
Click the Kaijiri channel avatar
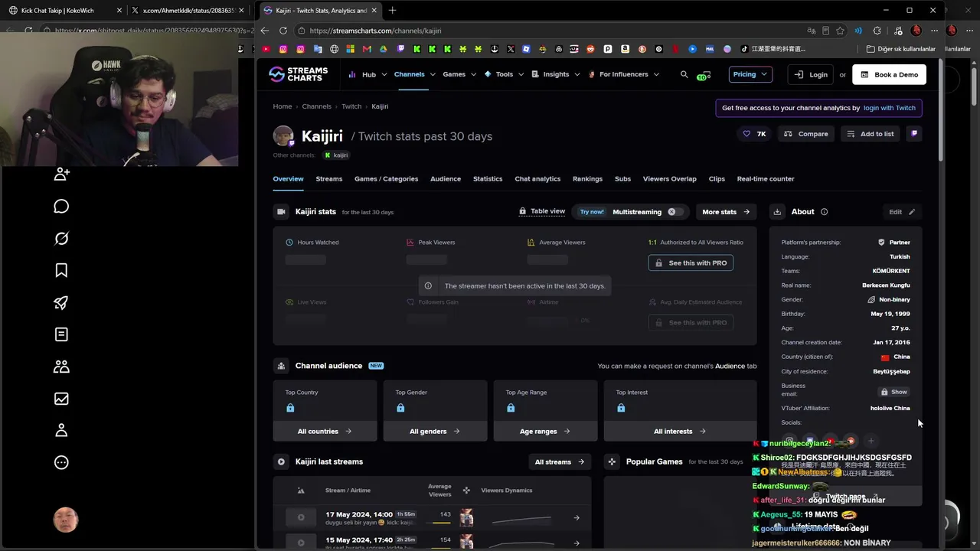(283, 136)
